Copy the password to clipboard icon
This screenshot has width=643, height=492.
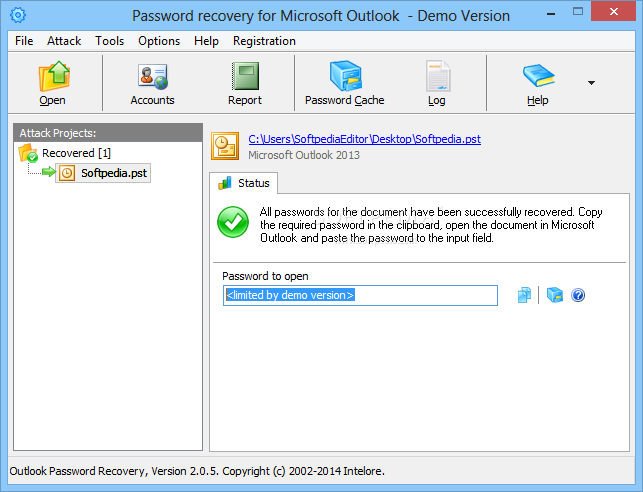pos(524,295)
